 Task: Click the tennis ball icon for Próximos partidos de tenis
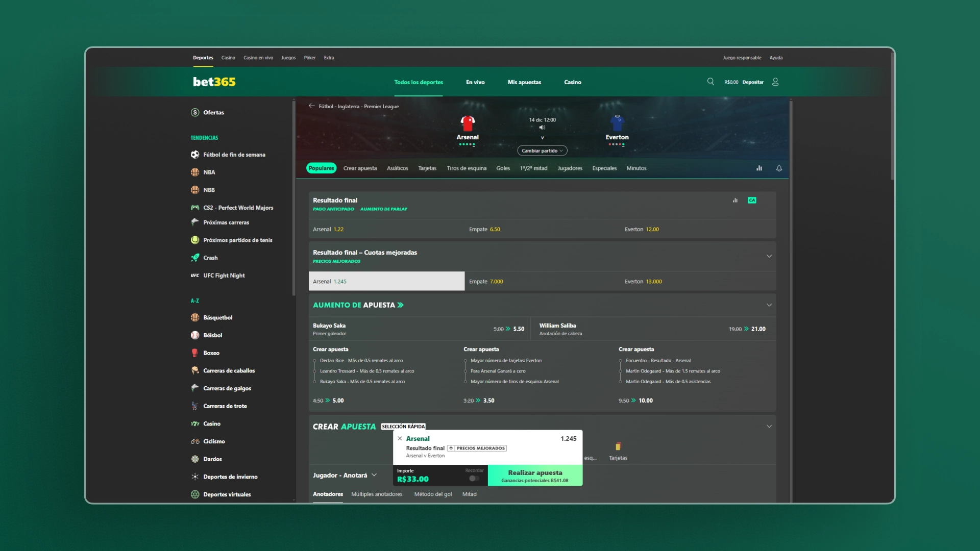pyautogui.click(x=195, y=240)
